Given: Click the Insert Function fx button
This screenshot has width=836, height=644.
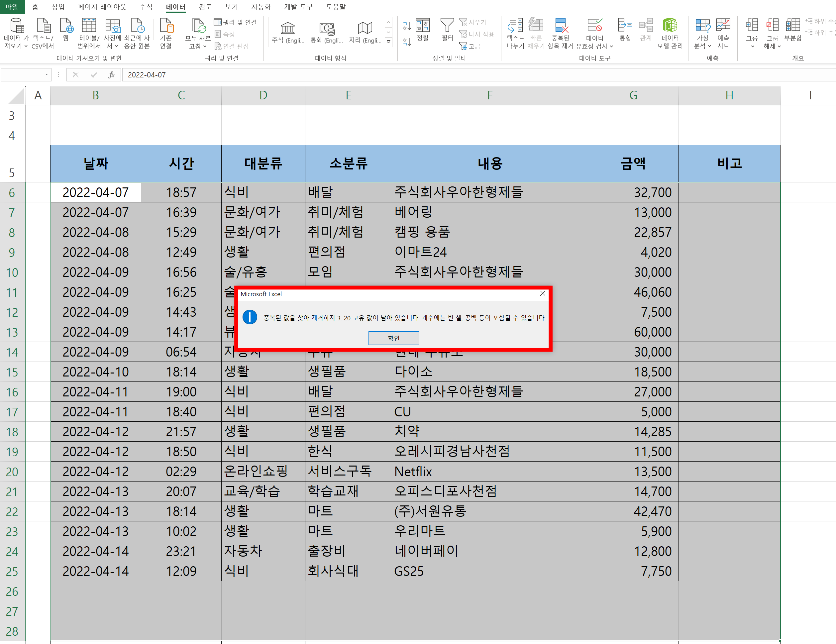Looking at the screenshot, I should coord(111,75).
